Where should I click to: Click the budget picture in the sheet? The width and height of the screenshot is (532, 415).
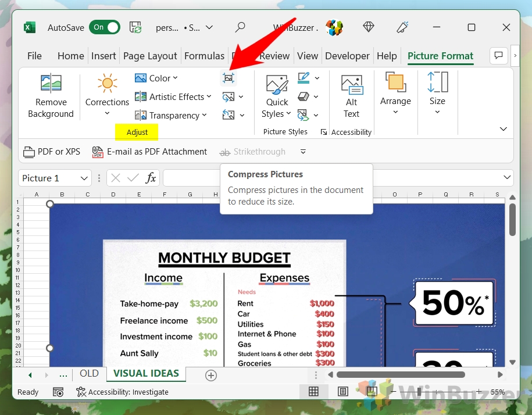(277, 285)
